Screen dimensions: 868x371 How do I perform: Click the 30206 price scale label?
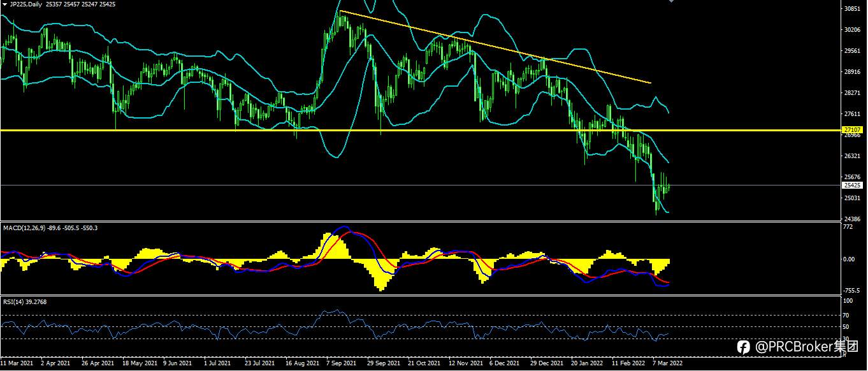tap(853, 30)
